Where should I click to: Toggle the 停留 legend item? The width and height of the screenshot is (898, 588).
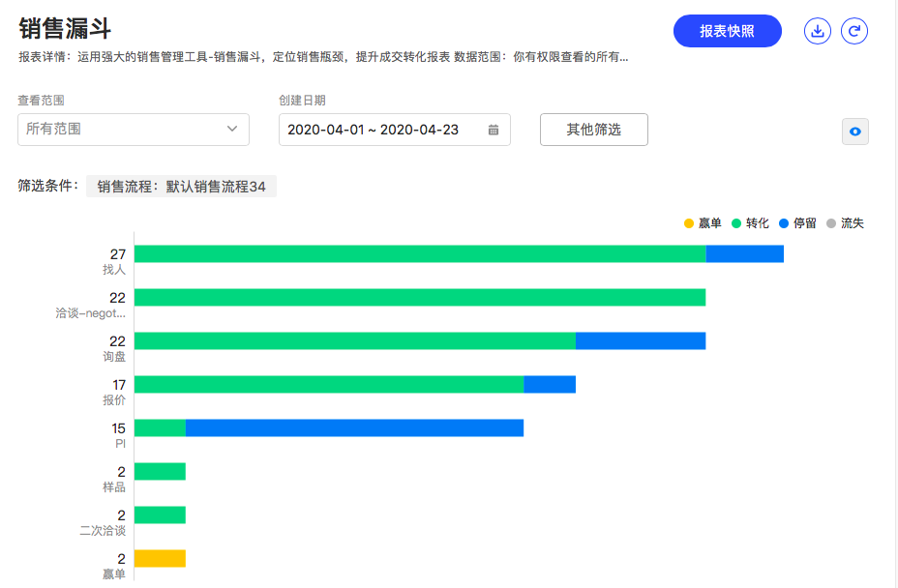click(797, 223)
